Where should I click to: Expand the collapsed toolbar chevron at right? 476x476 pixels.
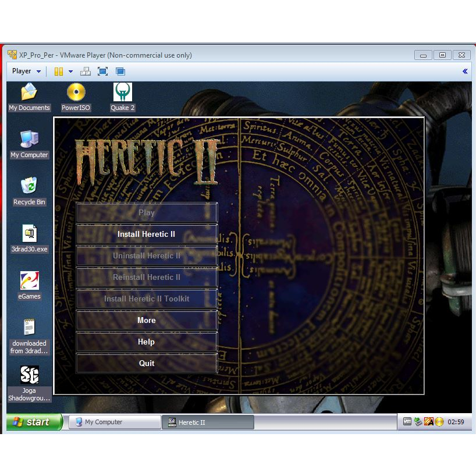coord(465,72)
